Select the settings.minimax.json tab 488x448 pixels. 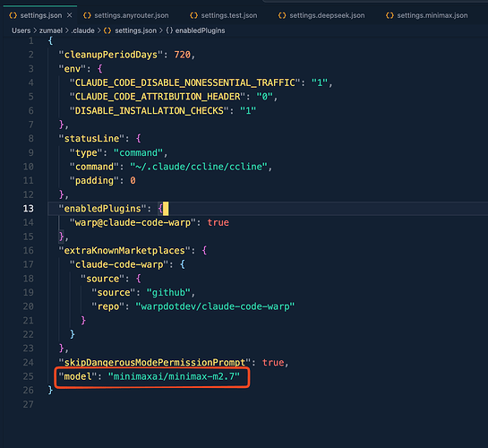coord(427,15)
